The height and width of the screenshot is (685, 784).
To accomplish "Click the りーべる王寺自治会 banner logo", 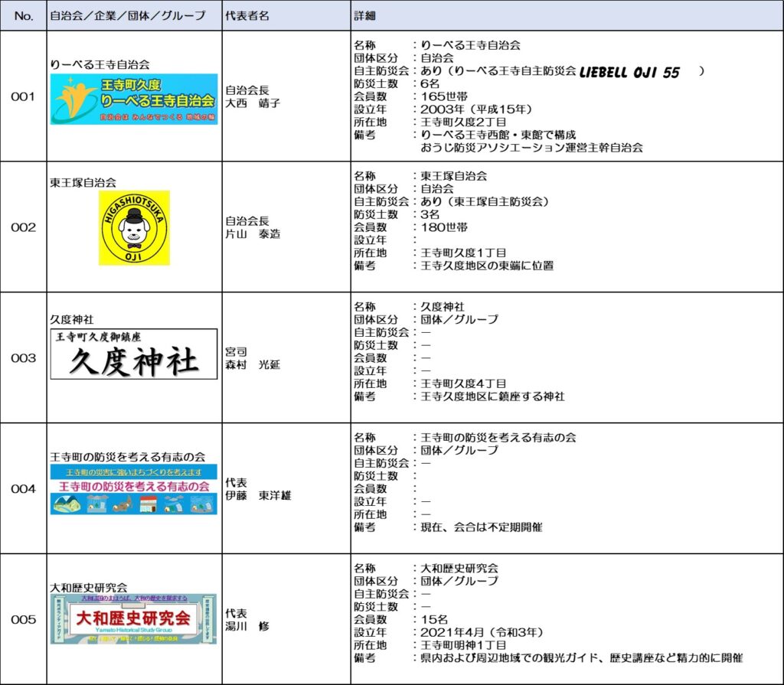I will click(134, 99).
